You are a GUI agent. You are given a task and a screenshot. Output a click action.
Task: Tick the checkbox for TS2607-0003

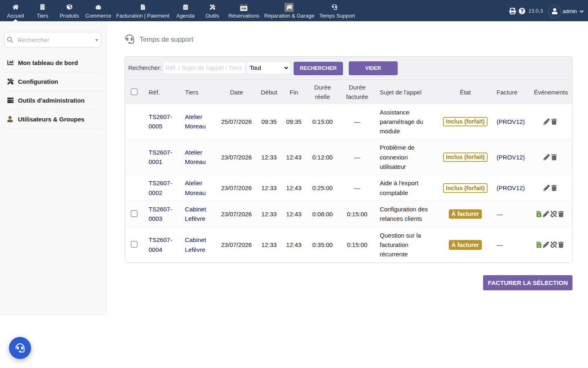click(x=134, y=213)
